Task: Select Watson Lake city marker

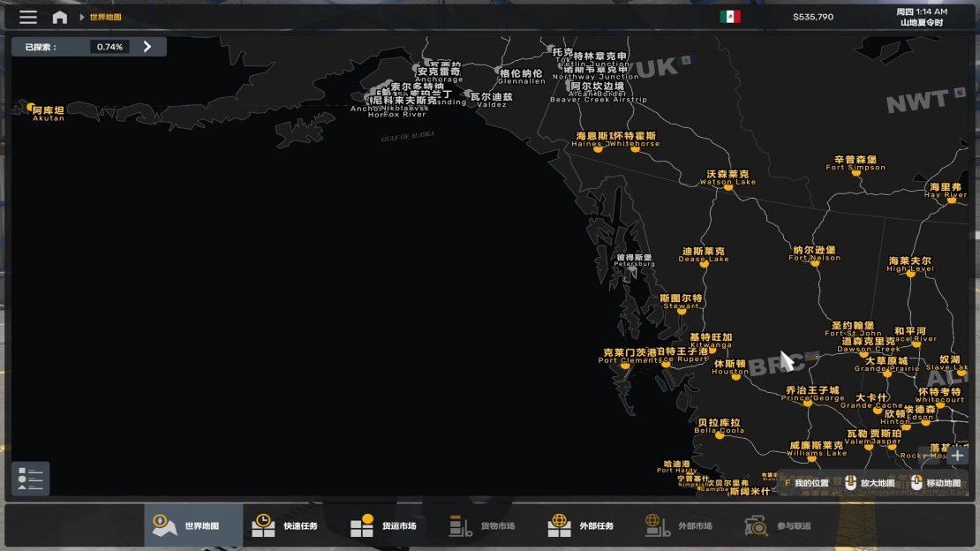Action: [728, 186]
